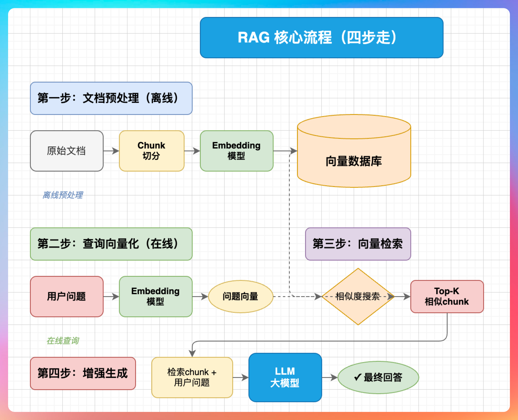Select the Chunk 切分 yellow box

(152, 151)
